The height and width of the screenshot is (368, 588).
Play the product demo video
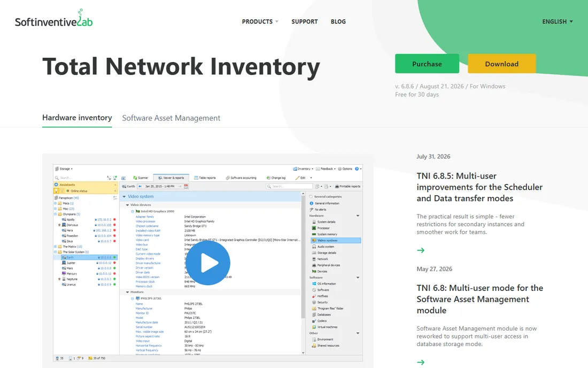click(208, 263)
